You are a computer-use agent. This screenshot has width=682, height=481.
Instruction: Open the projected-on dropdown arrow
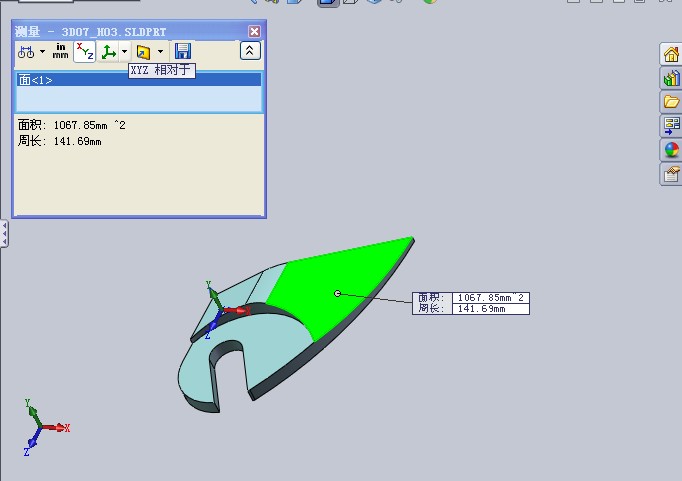pos(159,51)
